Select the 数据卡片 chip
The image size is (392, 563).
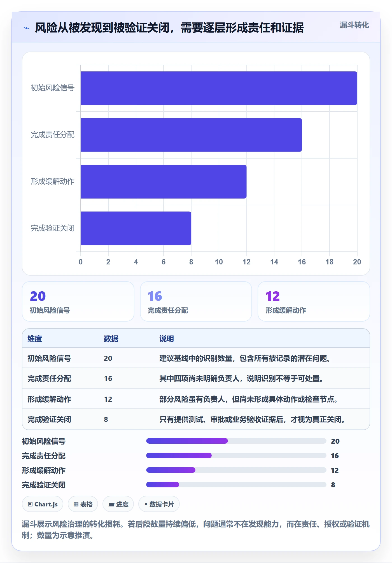click(x=159, y=504)
